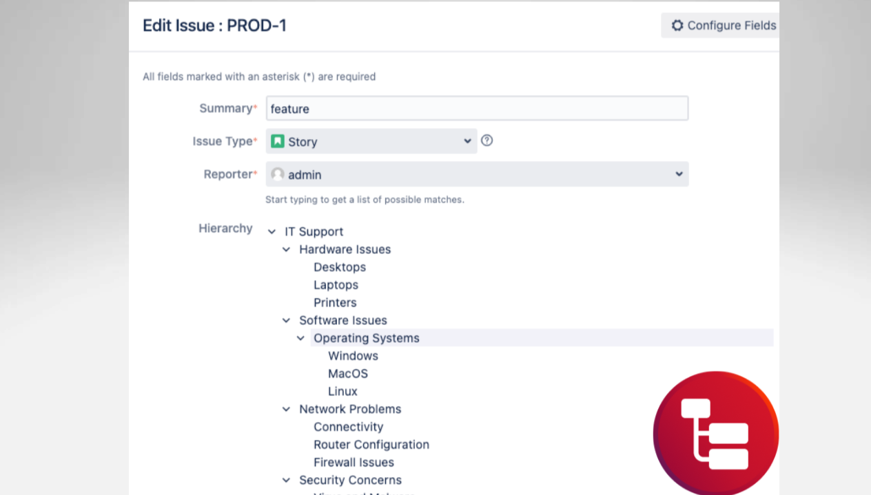Collapse the IT Support tree node
The width and height of the screenshot is (871, 495).
pyautogui.click(x=272, y=232)
